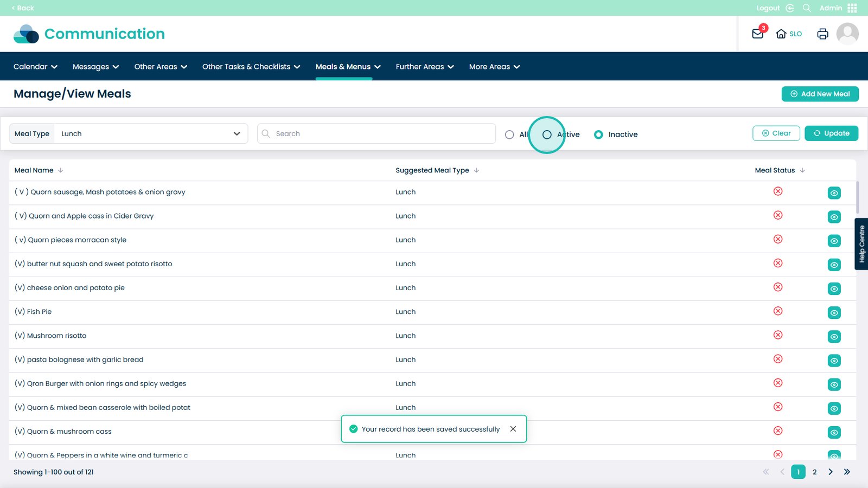This screenshot has width=868, height=488.
Task: Expand the More Areas dropdown
Action: 494,67
